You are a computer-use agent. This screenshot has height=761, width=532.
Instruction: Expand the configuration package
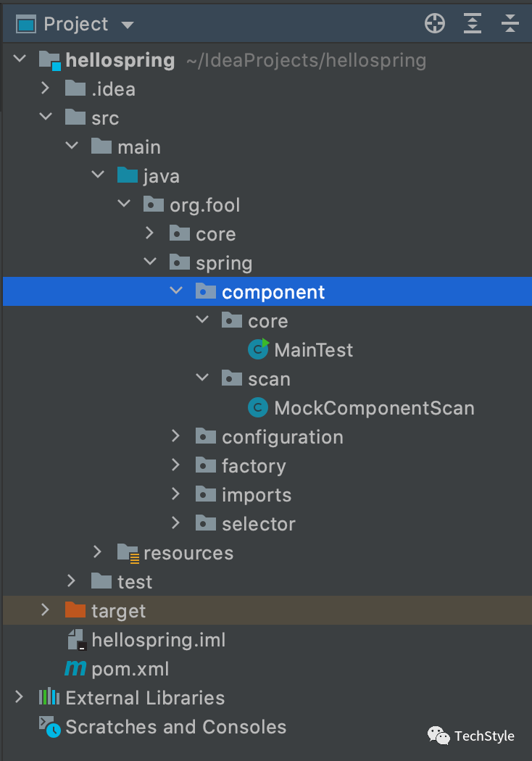pyautogui.click(x=175, y=436)
